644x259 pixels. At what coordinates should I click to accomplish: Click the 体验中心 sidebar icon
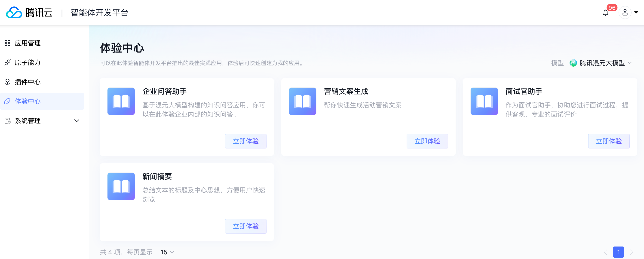(7, 101)
